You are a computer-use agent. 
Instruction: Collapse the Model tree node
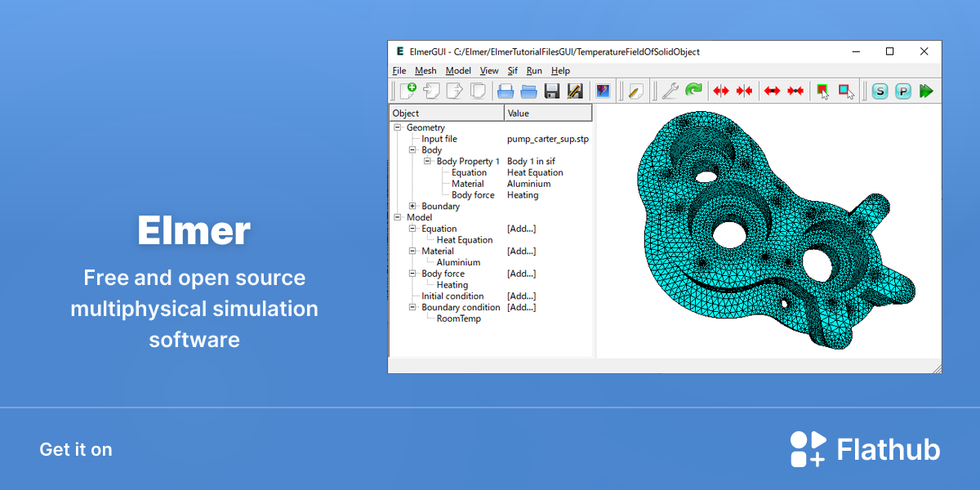click(x=398, y=217)
